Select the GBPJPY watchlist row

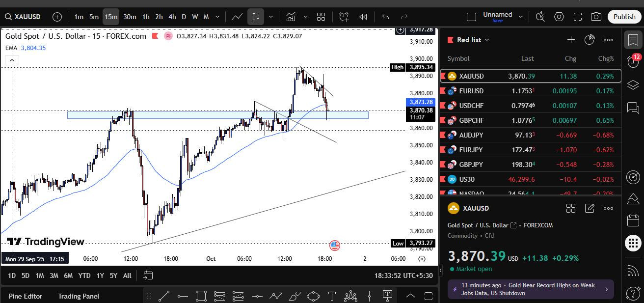click(x=531, y=165)
